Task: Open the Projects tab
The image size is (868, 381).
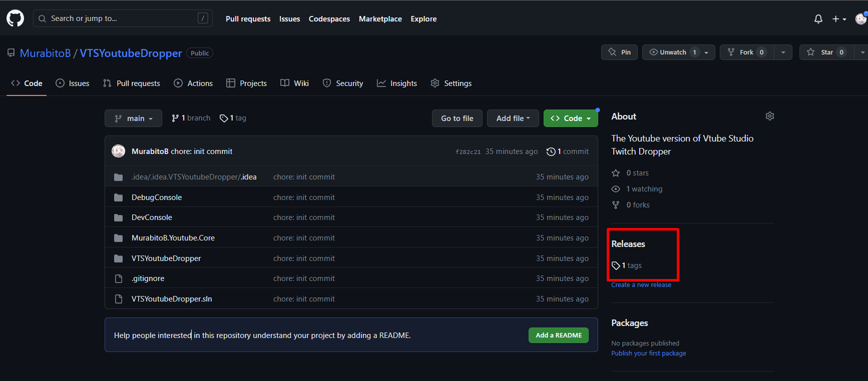Action: click(x=246, y=83)
